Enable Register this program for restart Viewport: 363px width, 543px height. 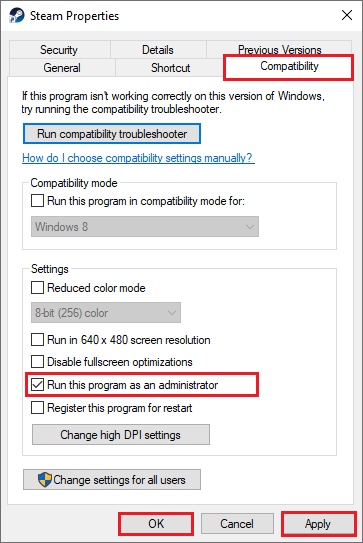[37, 408]
